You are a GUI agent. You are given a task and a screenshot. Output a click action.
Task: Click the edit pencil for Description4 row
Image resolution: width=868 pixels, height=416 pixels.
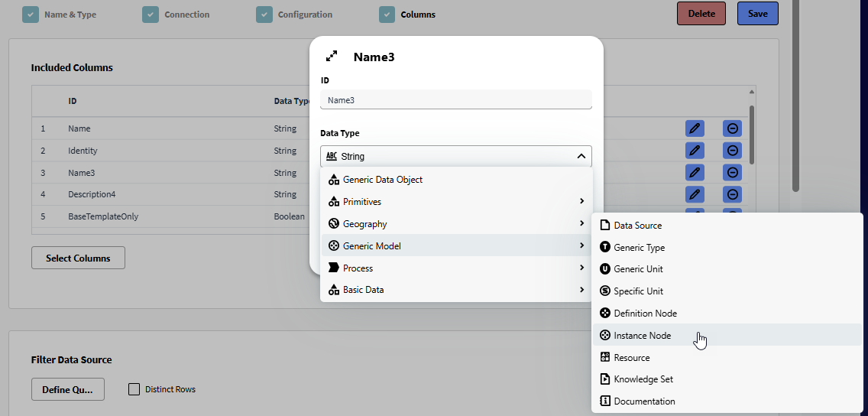click(694, 194)
